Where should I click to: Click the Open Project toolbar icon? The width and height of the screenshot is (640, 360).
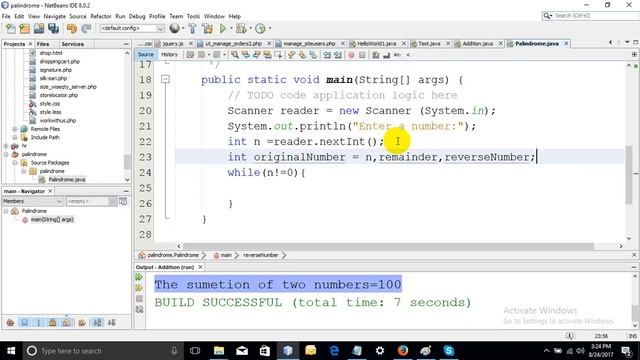[x=39, y=29]
